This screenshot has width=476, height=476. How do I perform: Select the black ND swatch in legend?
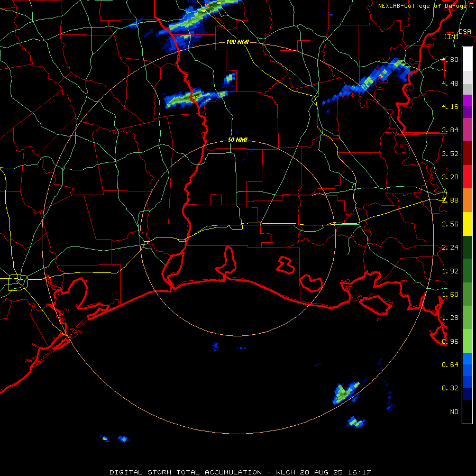tap(467, 411)
